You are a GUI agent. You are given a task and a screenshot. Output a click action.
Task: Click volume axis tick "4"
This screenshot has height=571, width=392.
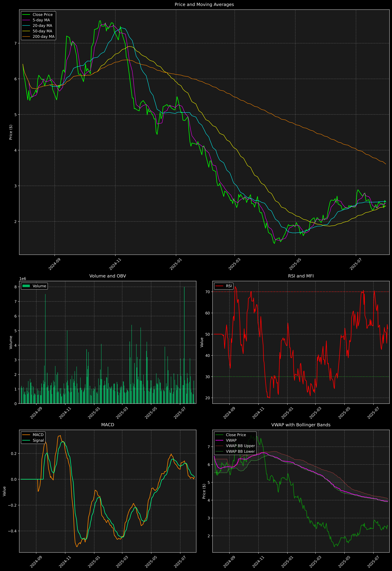point(15,345)
